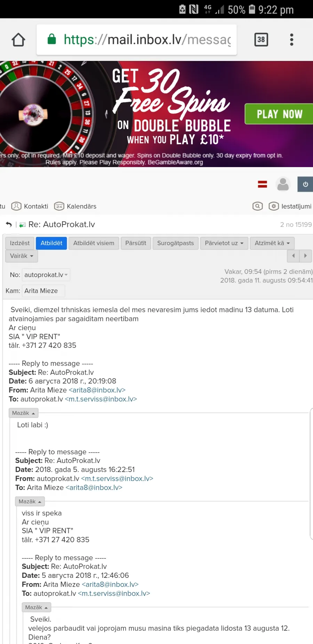
Task: Click the message counter 2 no 15199
Action: coord(296,225)
